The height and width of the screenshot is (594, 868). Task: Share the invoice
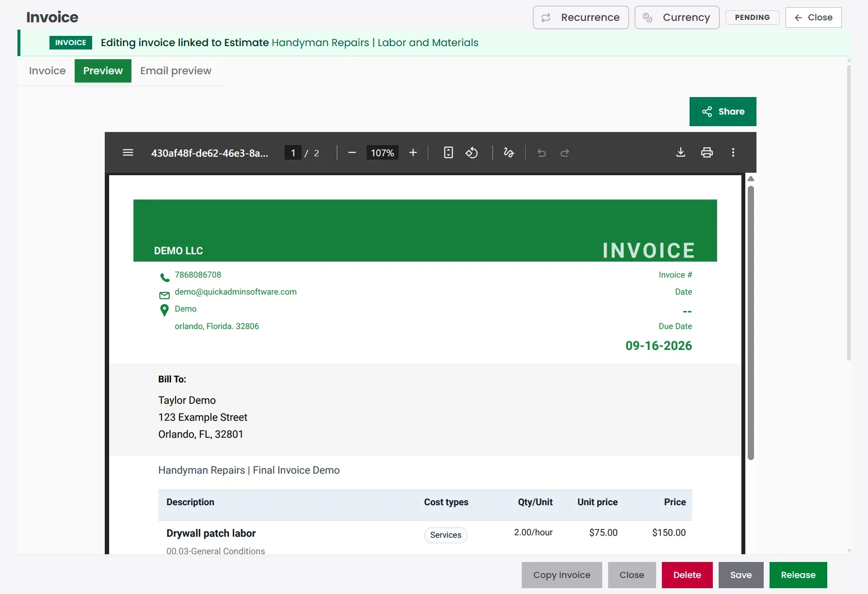point(723,112)
